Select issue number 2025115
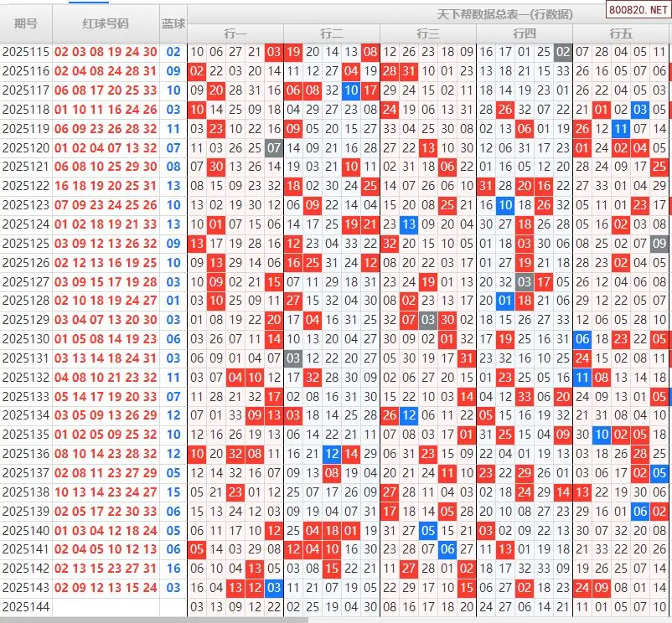The height and width of the screenshot is (623, 672). (26, 52)
